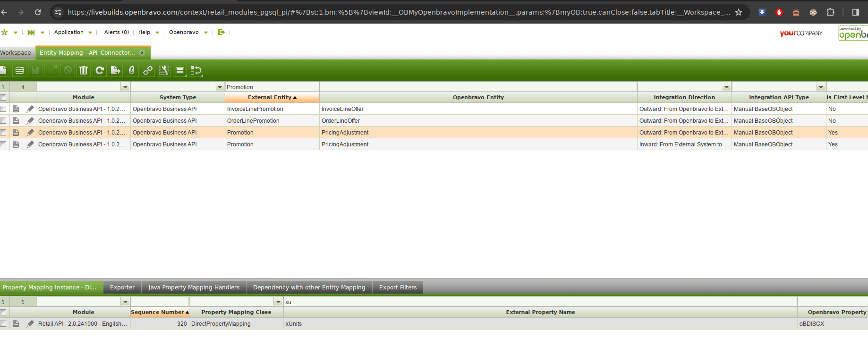Sort by External Entity column header
Screen dimensions: 868x347
272,97
